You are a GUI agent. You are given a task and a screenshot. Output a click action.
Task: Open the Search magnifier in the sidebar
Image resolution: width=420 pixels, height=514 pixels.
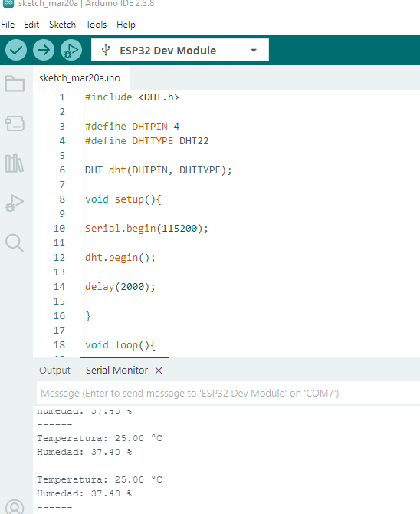[15, 243]
